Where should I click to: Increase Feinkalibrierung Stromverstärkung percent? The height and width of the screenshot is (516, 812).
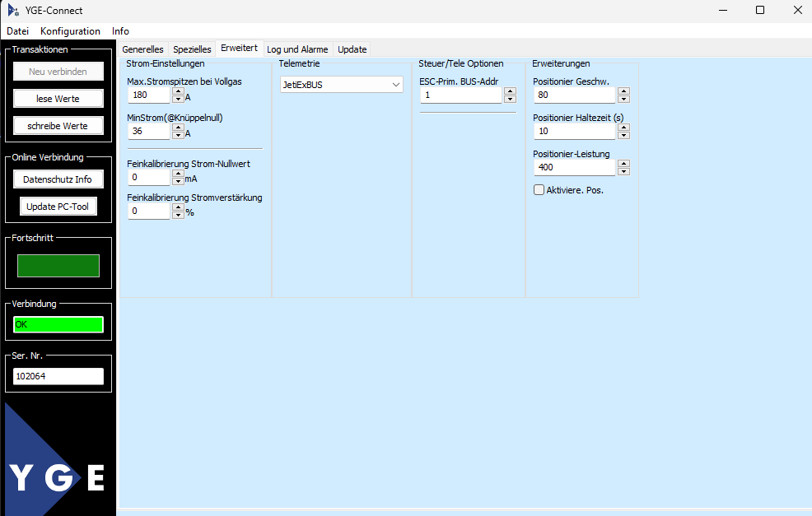click(178, 207)
